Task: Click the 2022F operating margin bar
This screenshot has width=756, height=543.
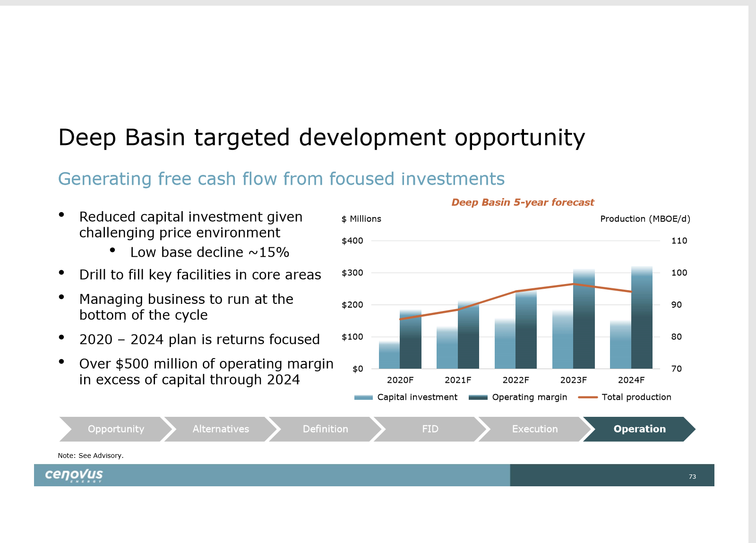Action: 526,330
